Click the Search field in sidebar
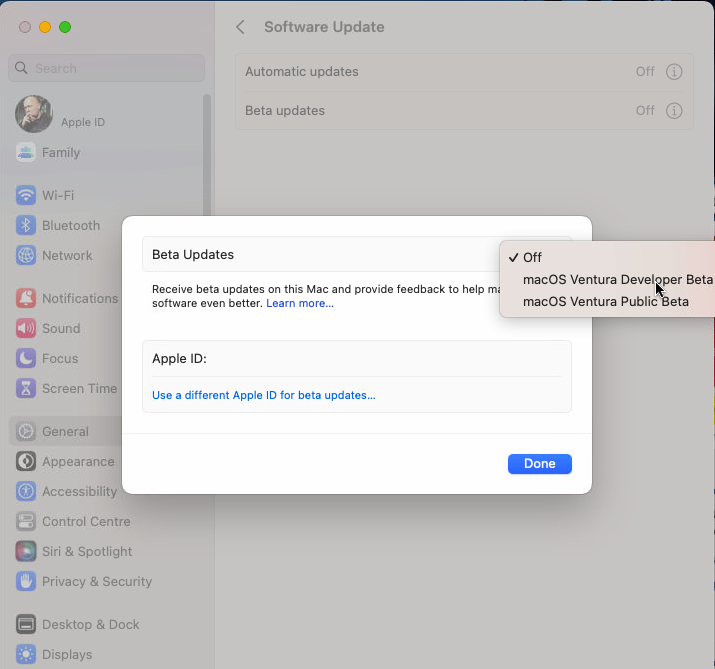 pos(106,68)
